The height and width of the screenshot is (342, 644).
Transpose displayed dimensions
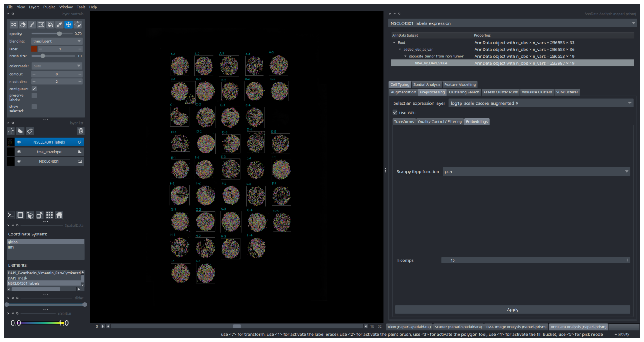point(40,215)
